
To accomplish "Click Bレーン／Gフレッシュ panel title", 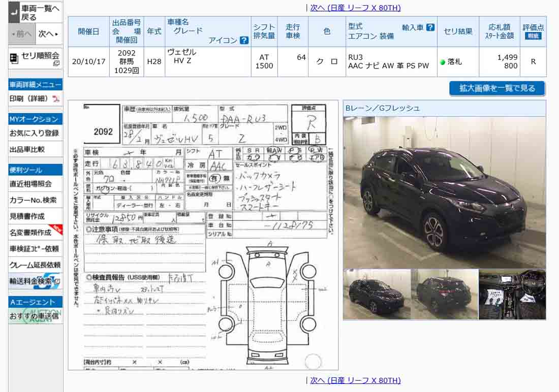I will (383, 108).
